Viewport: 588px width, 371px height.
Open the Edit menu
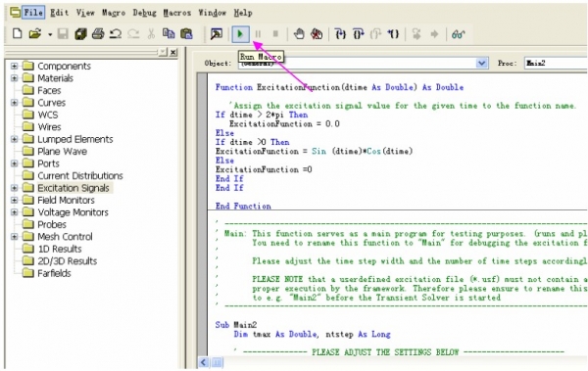click(59, 13)
